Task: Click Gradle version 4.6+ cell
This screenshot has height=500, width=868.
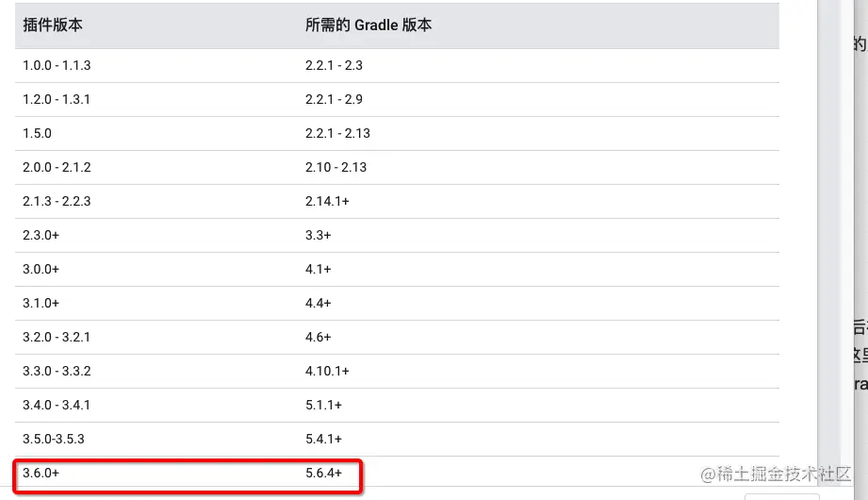Action: point(319,337)
